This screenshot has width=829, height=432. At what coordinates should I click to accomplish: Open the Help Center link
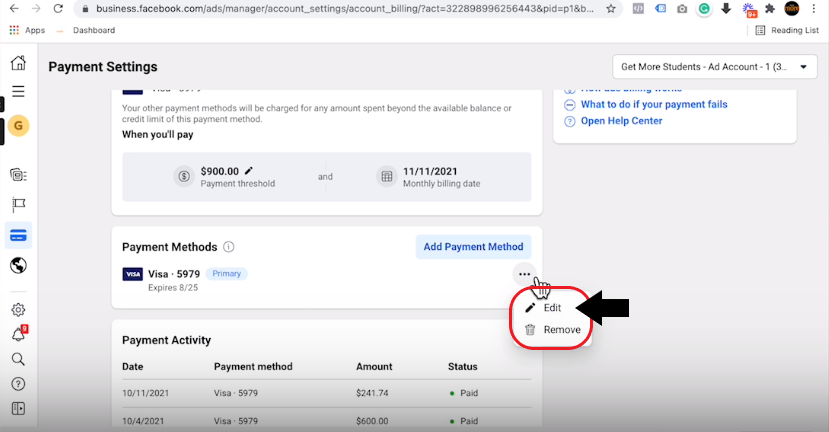tap(621, 121)
